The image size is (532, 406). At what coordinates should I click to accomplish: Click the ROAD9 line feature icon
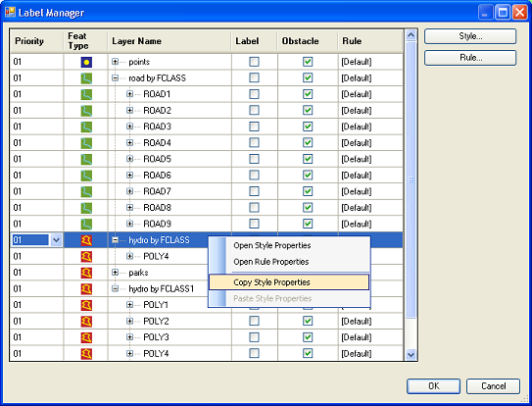pyautogui.click(x=86, y=224)
